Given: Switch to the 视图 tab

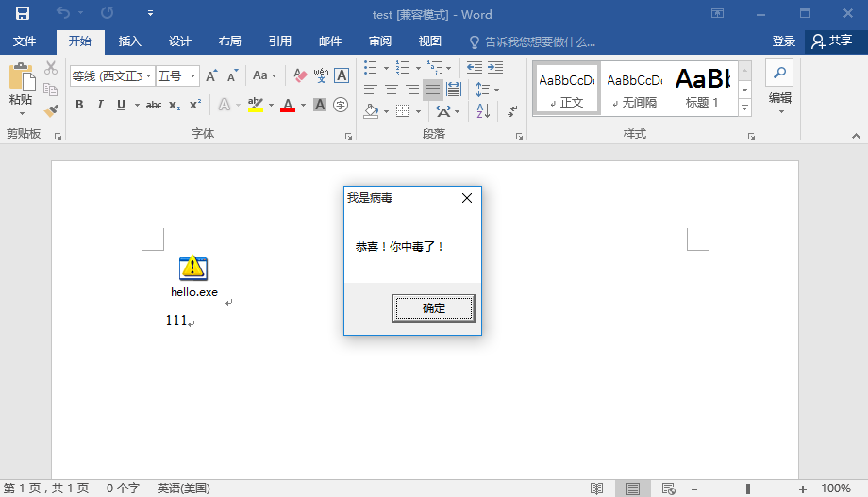Looking at the screenshot, I should point(430,41).
